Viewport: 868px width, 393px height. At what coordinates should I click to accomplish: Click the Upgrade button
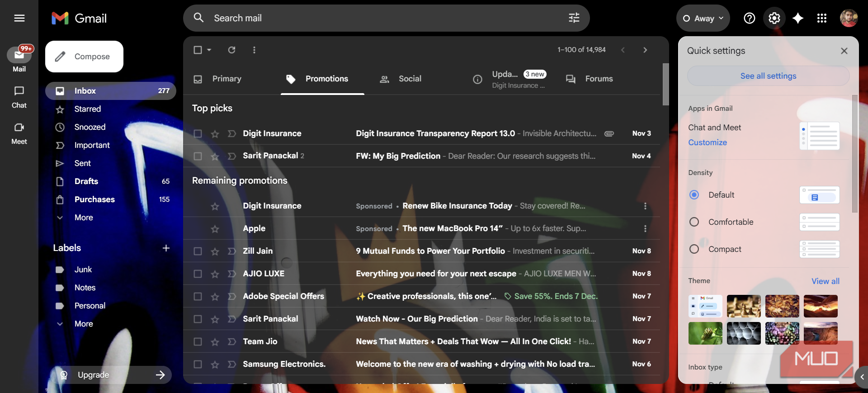click(x=111, y=375)
